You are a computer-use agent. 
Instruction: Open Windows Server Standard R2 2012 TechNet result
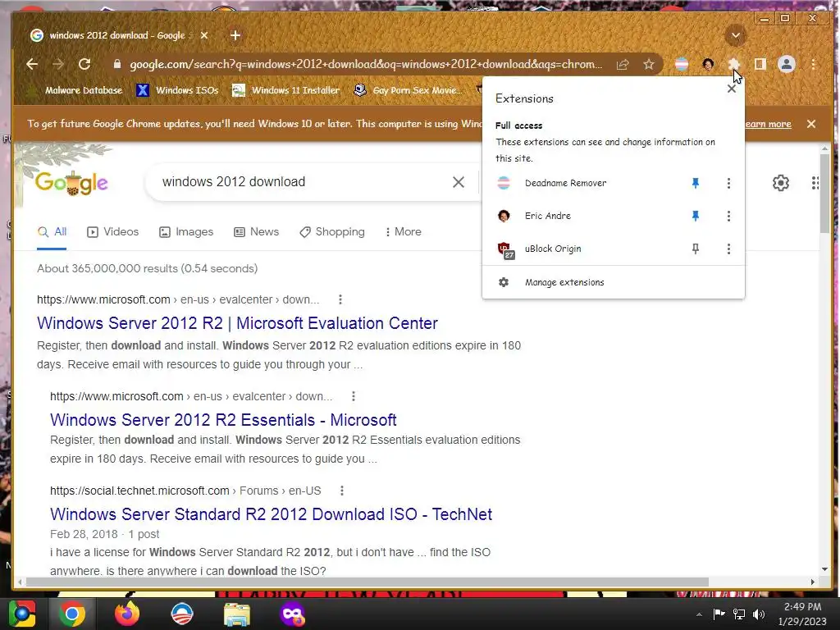[x=271, y=514]
